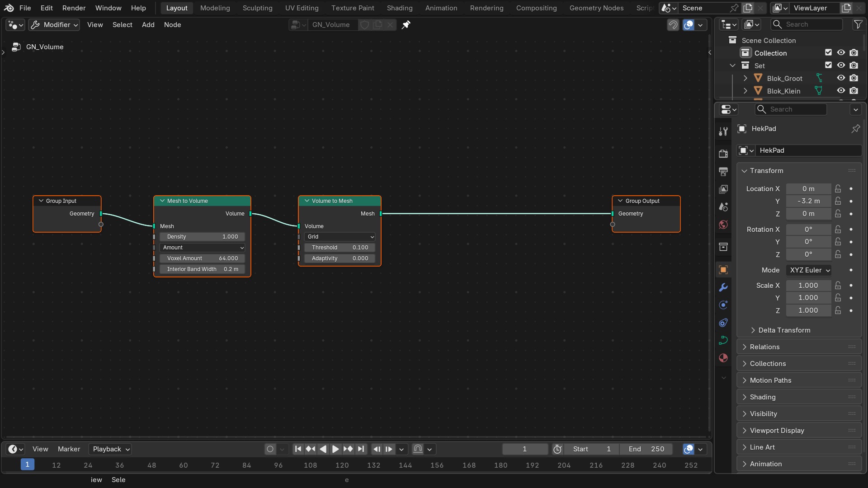The height and width of the screenshot is (488, 868).
Task: Expand the Blok_Groot tree item
Action: [x=745, y=78]
